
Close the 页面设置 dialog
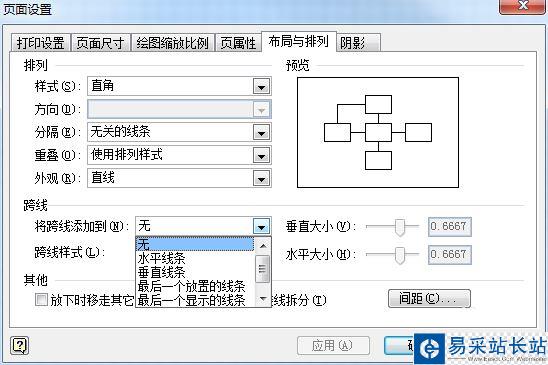[x=522, y=6]
